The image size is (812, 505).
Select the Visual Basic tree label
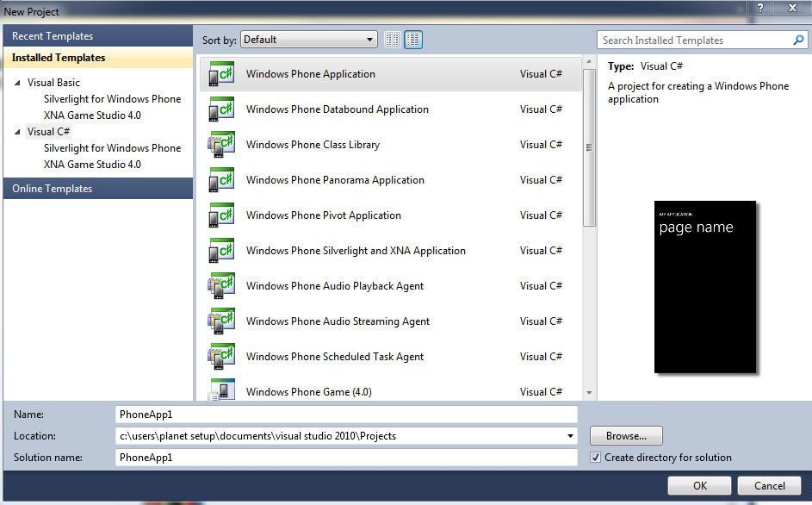[53, 83]
